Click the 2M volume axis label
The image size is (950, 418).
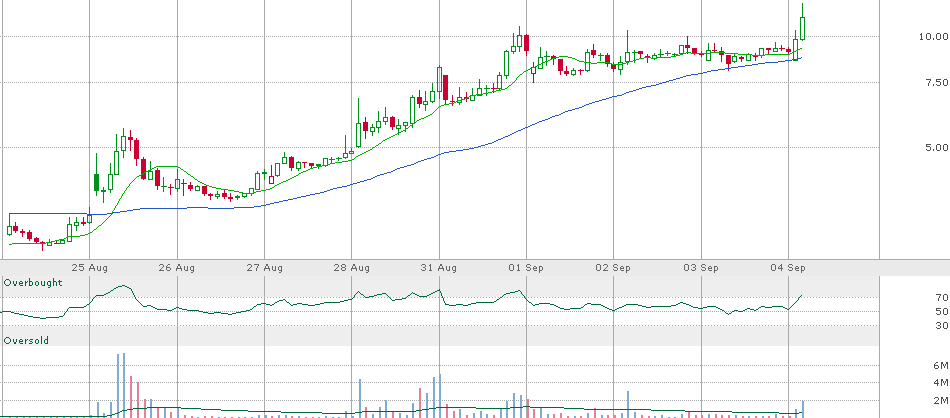(x=940, y=400)
